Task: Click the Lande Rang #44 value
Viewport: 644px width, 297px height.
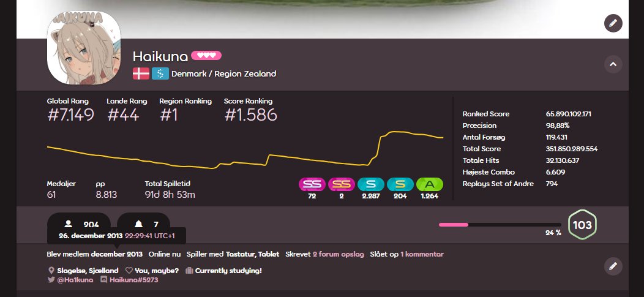Action: pos(123,115)
